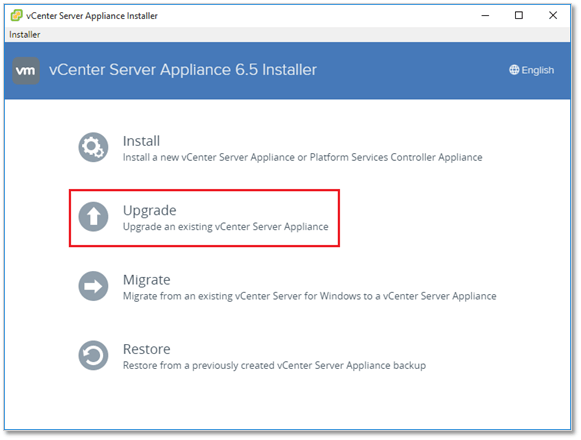The width and height of the screenshot is (581, 440).
Task: Select the Migrate heading
Action: tap(147, 280)
